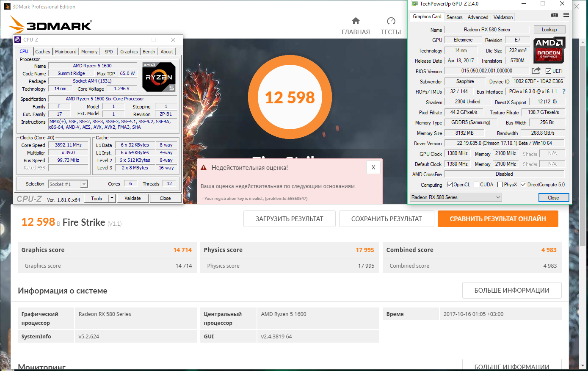Dismiss the invalid score alert with X
The width and height of the screenshot is (588, 371).
point(373,167)
